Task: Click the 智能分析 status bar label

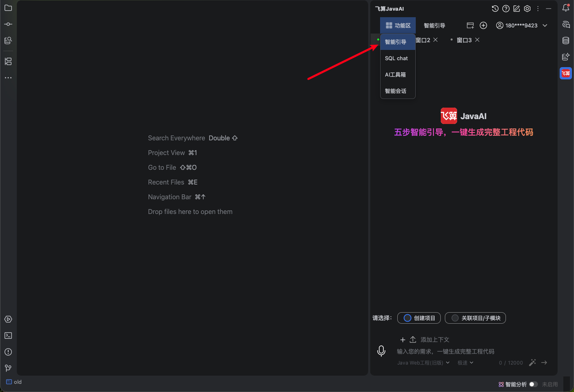Action: [x=516, y=384]
